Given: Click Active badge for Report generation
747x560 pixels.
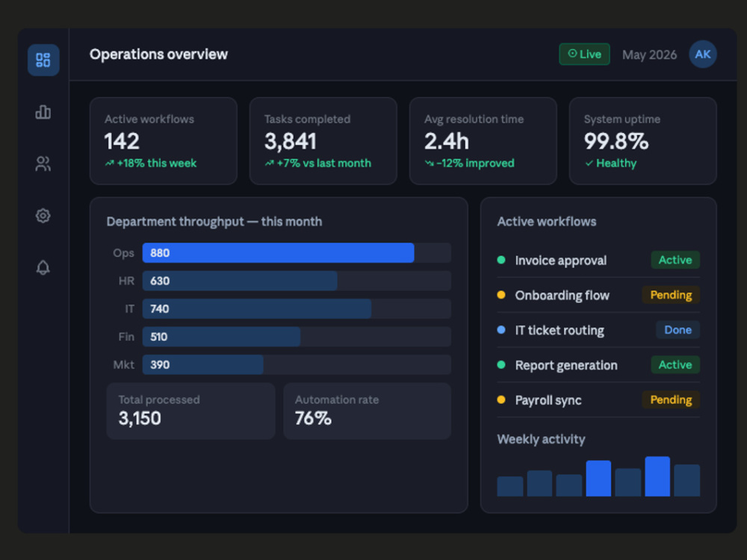Looking at the screenshot, I should click(x=675, y=365).
